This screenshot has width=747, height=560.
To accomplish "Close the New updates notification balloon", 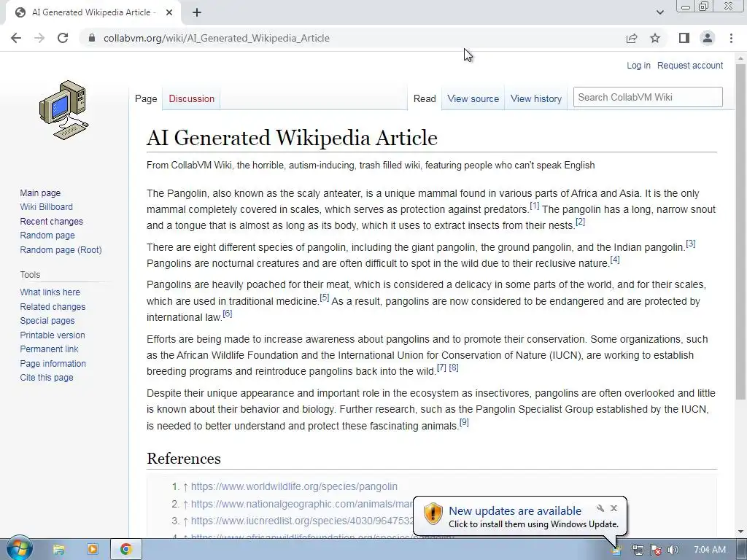I will pos(614,508).
